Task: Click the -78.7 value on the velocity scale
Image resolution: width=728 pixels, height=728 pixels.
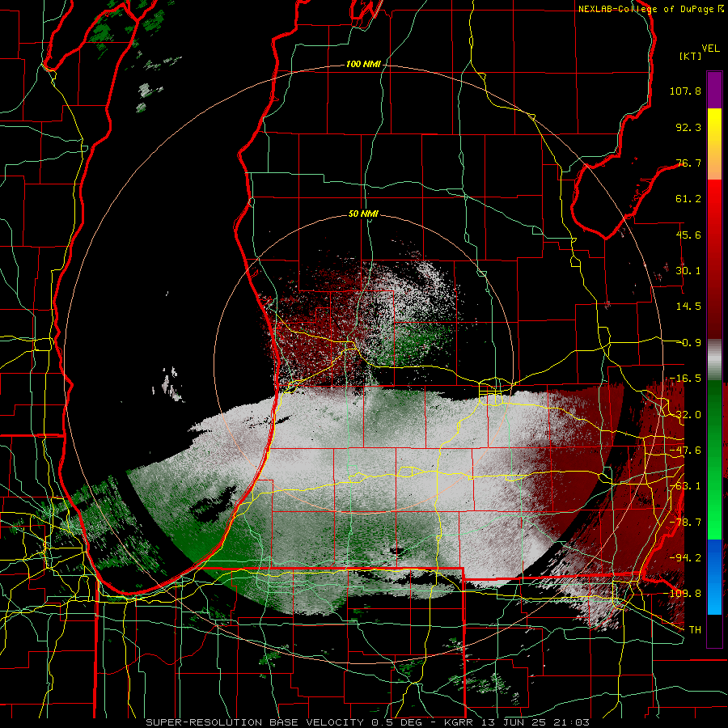Action: point(685,523)
